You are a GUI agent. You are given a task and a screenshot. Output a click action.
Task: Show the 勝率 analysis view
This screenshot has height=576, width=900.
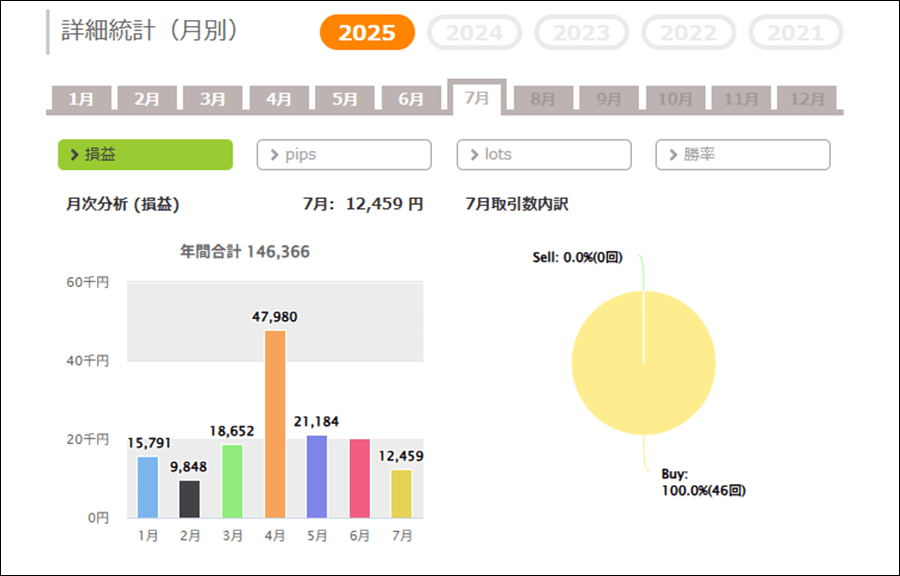[x=743, y=154]
